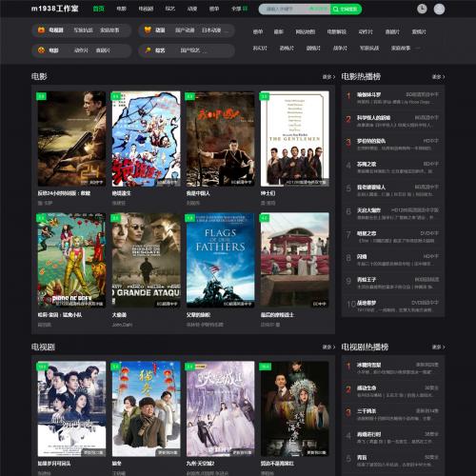476x476 pixels.
Task: Open the watch history clock icon
Action: click(x=422, y=9)
